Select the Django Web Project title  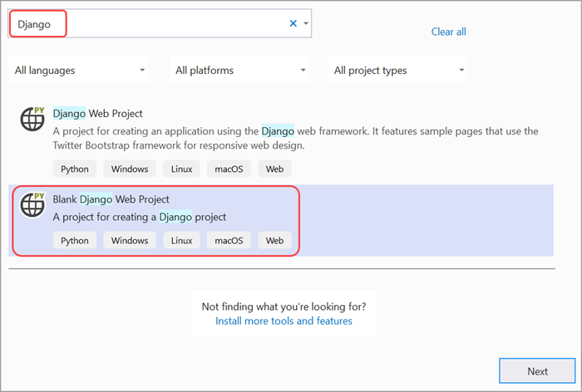tap(97, 114)
